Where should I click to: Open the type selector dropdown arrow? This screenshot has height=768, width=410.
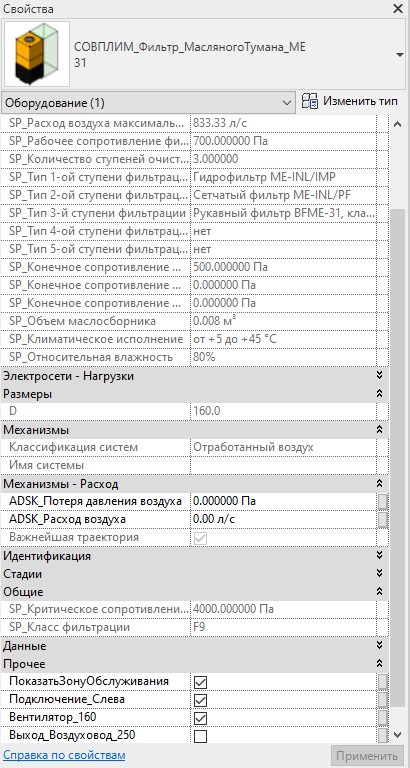click(399, 55)
